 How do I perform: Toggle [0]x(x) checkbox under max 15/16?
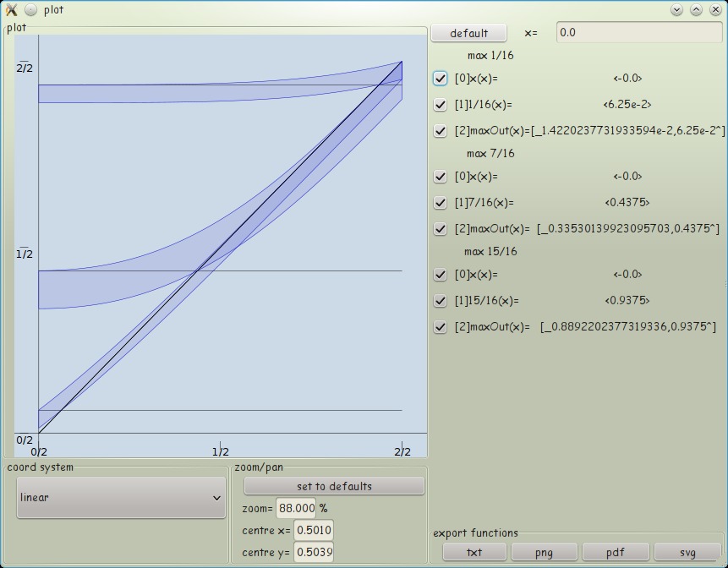[x=441, y=275]
